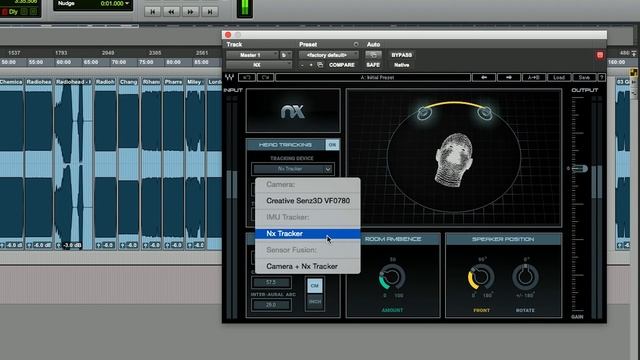The height and width of the screenshot is (360, 640).
Task: Choose Camera + Nx Tracker option
Action: coord(308,266)
